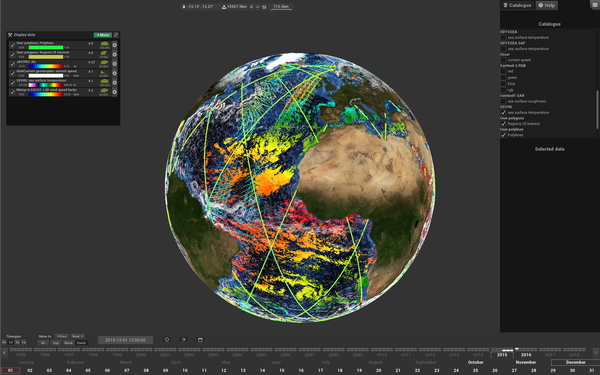Open opacity leaf icon for SEVIRI layer
The image size is (600, 375).
(104, 82)
